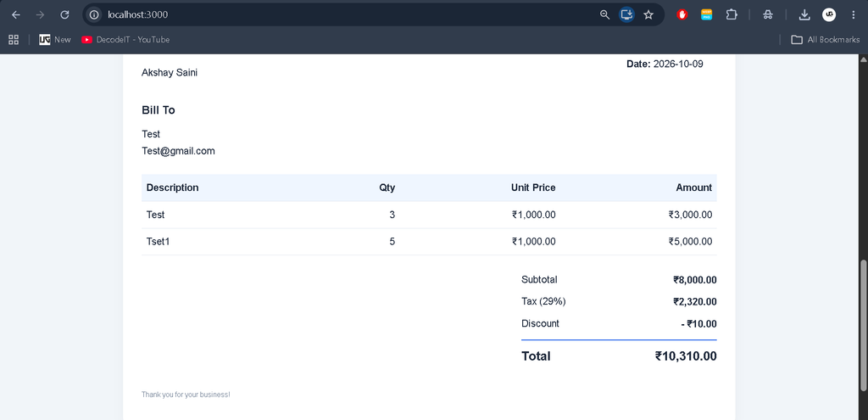This screenshot has height=420, width=868.
Task: Open the Apps grid in bookmarks bar
Action: point(14,39)
